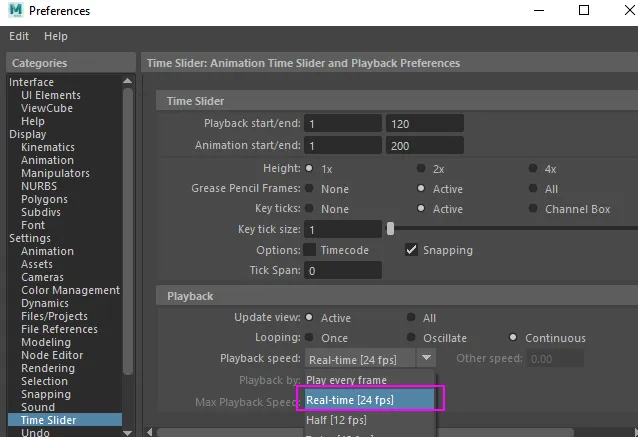Set Key ticks to None
Screen dimensions: 638x437
tap(310, 208)
